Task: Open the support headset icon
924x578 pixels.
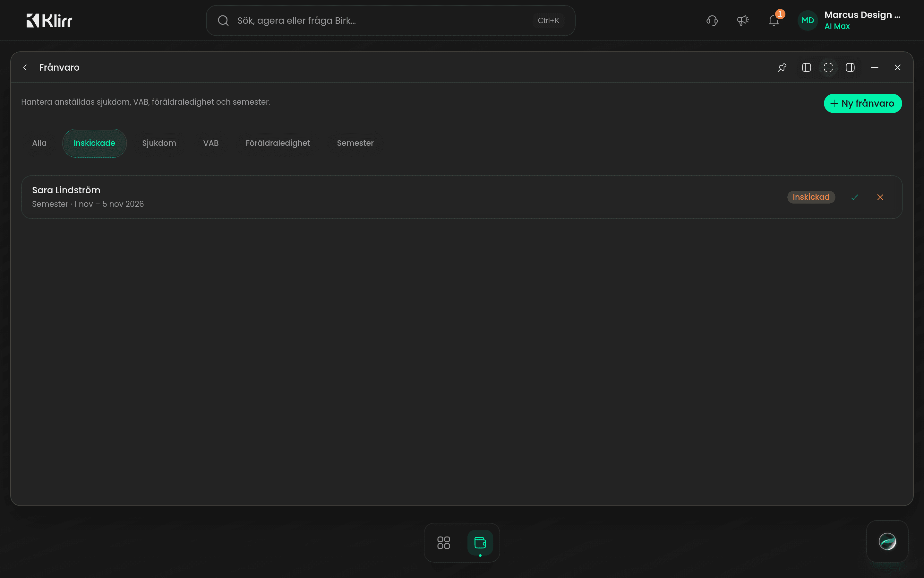Action: (712, 21)
